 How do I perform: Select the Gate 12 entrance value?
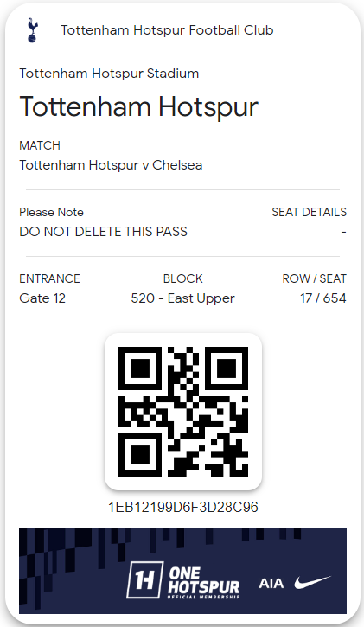point(42,298)
